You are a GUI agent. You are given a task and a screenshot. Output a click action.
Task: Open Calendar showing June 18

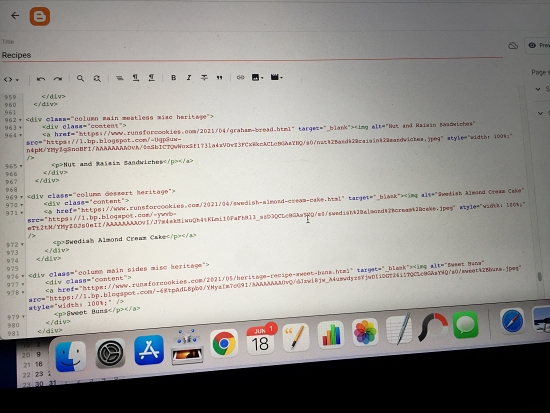(260, 340)
